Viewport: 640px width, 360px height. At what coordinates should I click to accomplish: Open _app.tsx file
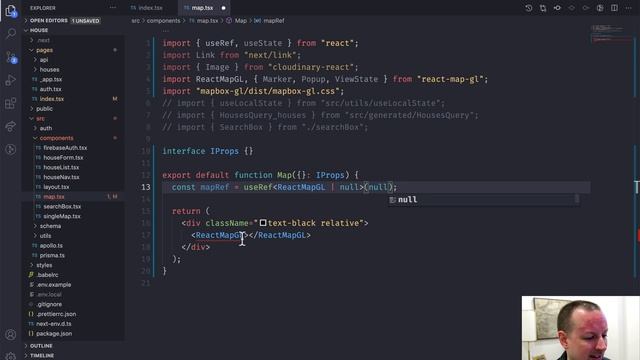click(51, 79)
